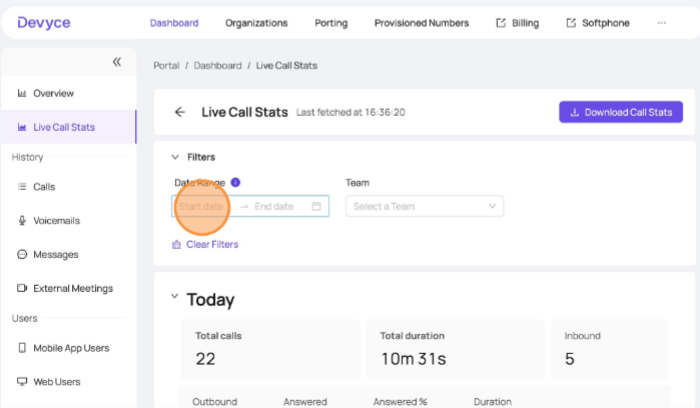This screenshot has height=408, width=700.
Task: Click the Mobile App Users phone icon
Action: 21,348
